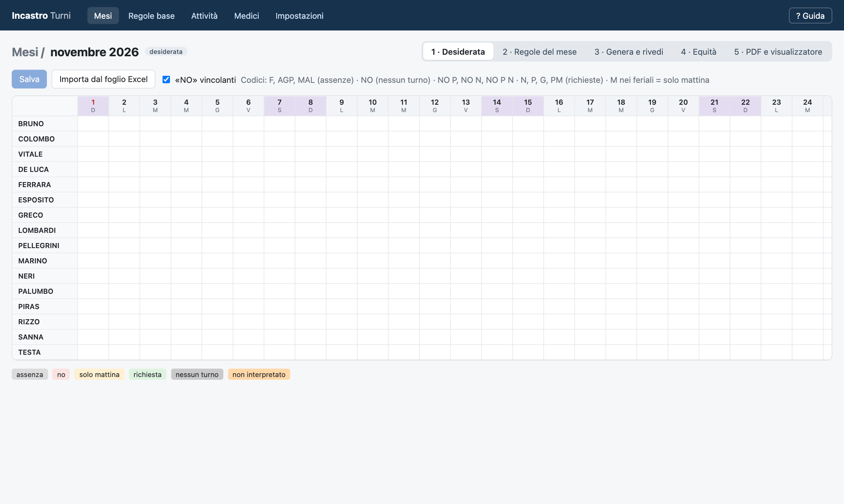Screen dimensions: 844x504
Task: Switch to the 1 · Desiderata tab
Action: pos(458,52)
